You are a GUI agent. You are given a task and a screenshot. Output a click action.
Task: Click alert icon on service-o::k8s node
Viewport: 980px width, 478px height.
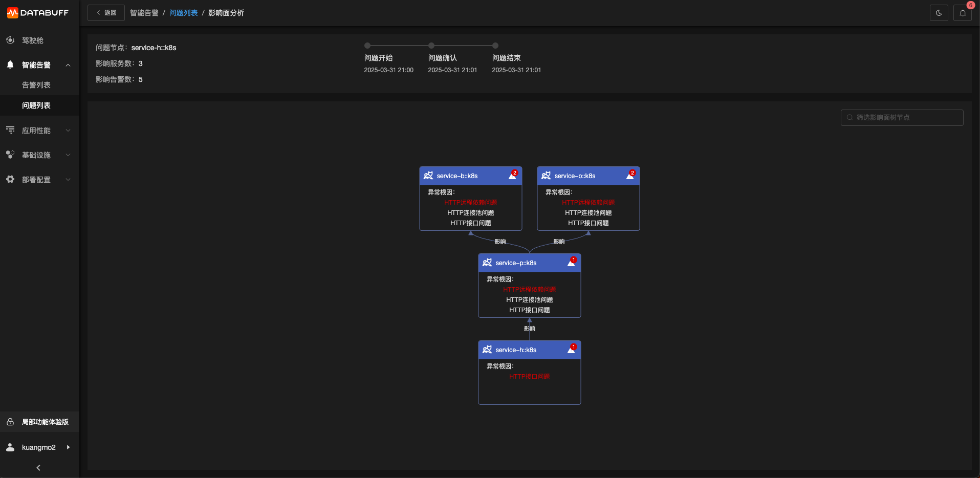pos(630,176)
